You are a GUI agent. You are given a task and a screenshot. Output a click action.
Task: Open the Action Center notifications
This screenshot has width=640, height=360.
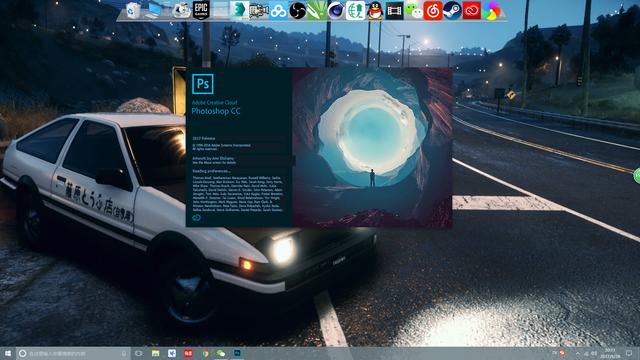(x=629, y=353)
